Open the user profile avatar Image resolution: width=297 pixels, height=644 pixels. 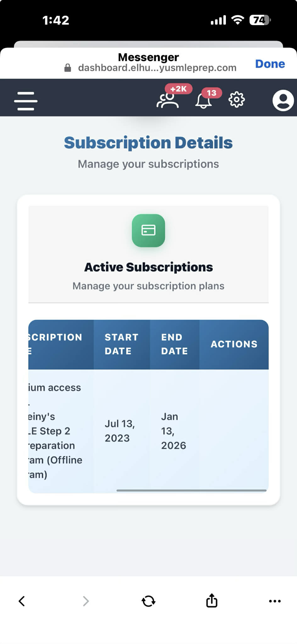[x=283, y=100]
